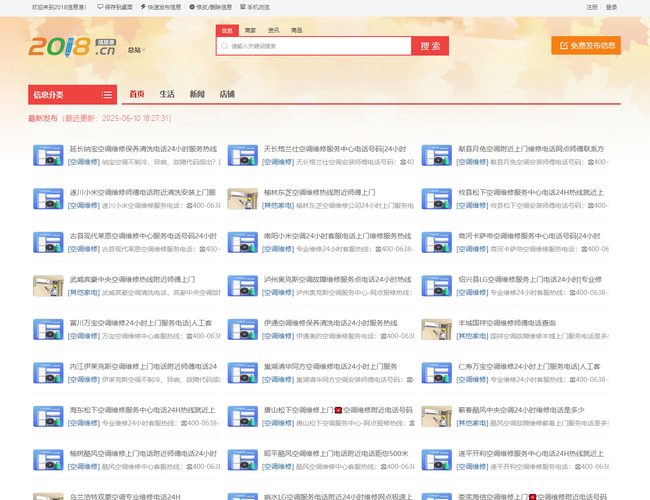Click the orange 免费发布信息 button
Viewport: 650px width, 500px height.
(x=585, y=45)
